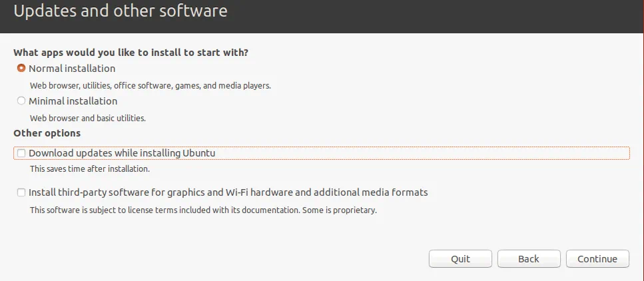Go to previous step with Back button

click(529, 258)
